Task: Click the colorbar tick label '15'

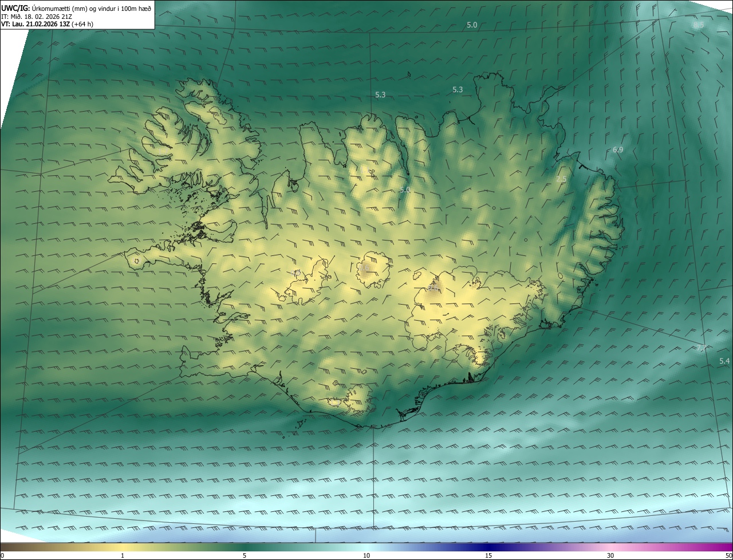Action: coord(488,555)
